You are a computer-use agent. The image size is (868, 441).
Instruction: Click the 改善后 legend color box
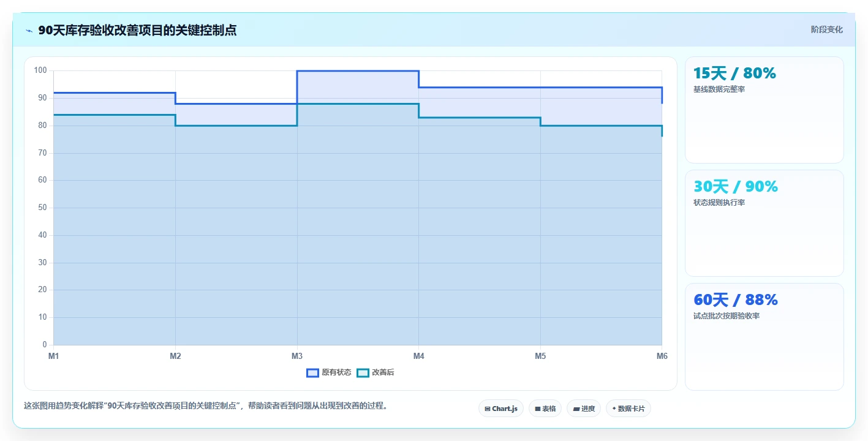(363, 372)
